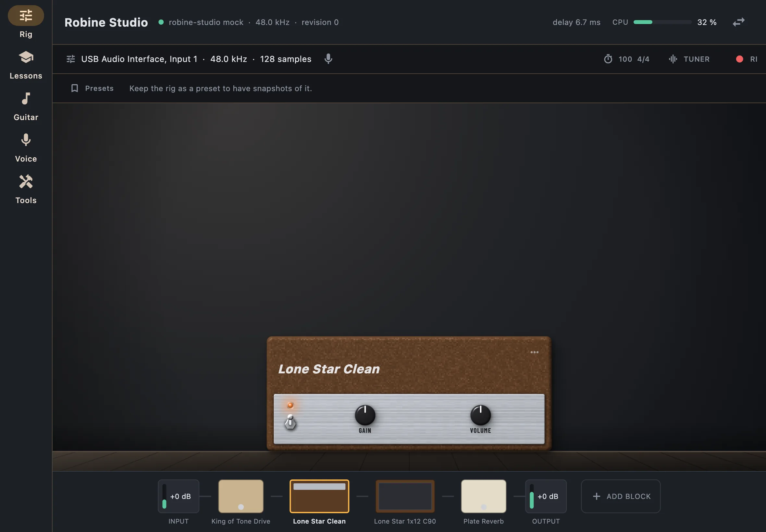Click the output +0 dB value

point(548,496)
